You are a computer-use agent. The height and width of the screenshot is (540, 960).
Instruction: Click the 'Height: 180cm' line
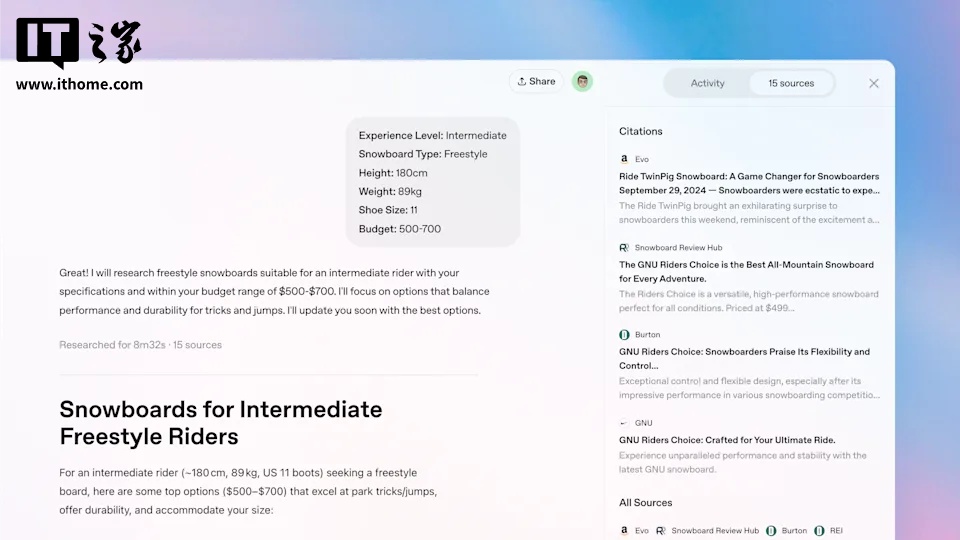(x=392, y=173)
